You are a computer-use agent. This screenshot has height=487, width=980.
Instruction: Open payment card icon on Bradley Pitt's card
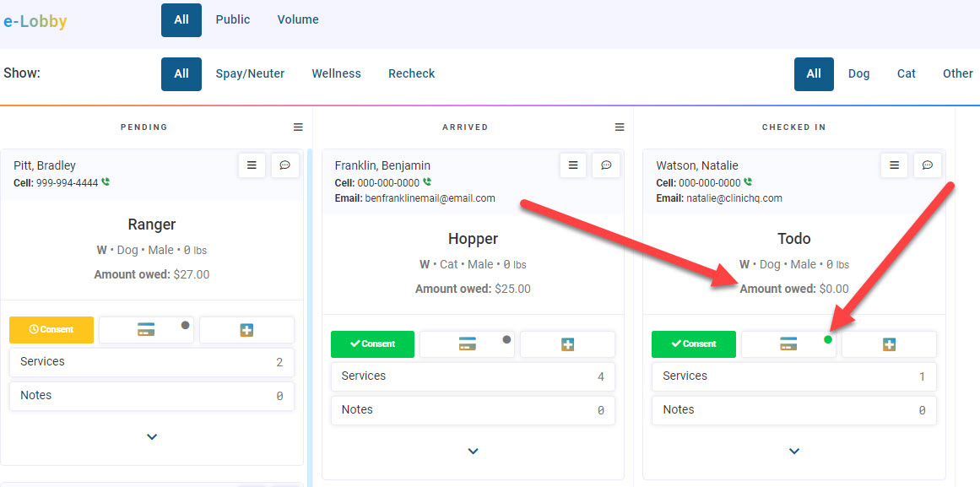146,330
